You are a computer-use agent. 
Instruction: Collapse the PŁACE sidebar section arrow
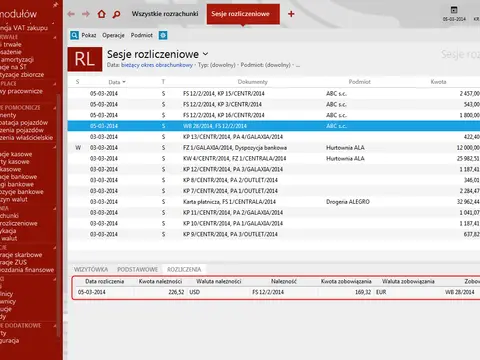(55, 84)
